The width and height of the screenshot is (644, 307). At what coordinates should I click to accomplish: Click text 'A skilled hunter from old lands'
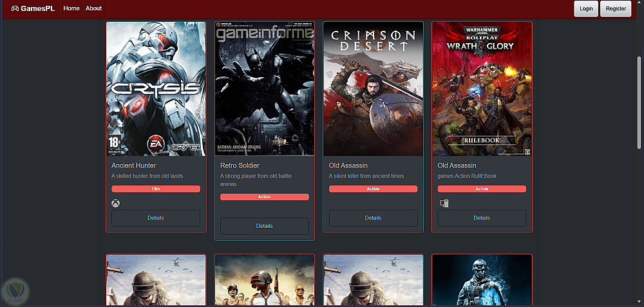coord(147,176)
